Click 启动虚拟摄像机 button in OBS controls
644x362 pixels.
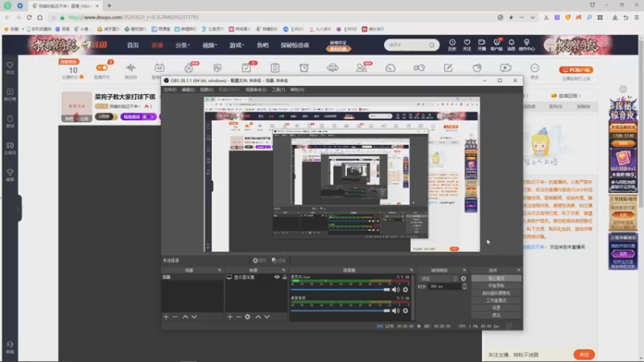496,293
